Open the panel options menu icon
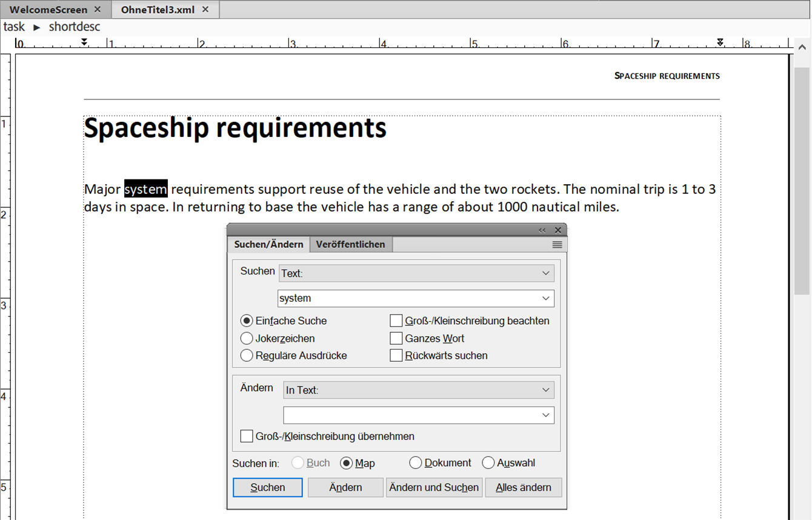The image size is (812, 520). [557, 245]
